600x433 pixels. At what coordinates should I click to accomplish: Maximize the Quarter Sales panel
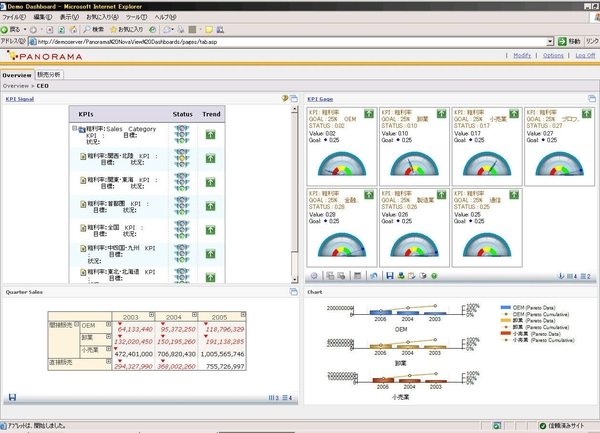pos(293,292)
